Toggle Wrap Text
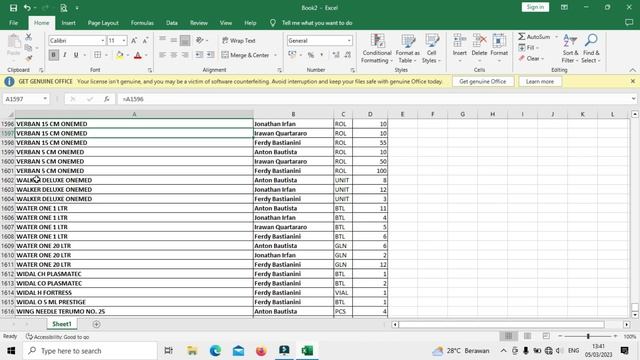 239,40
